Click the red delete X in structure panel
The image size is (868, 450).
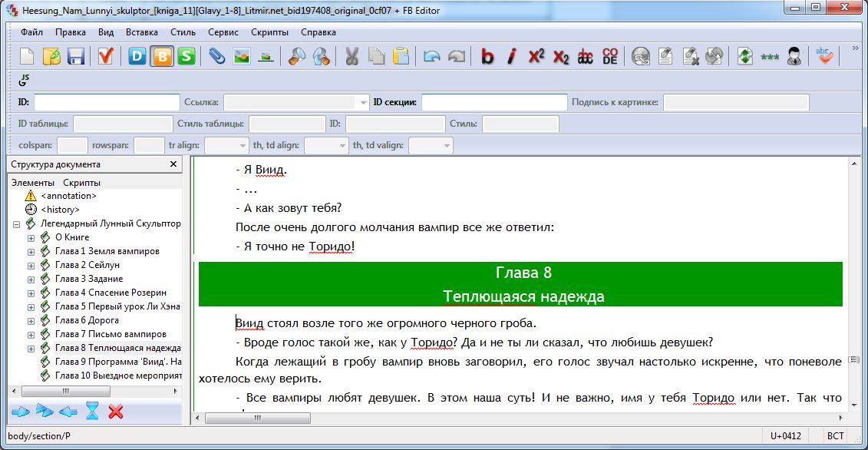(x=116, y=412)
